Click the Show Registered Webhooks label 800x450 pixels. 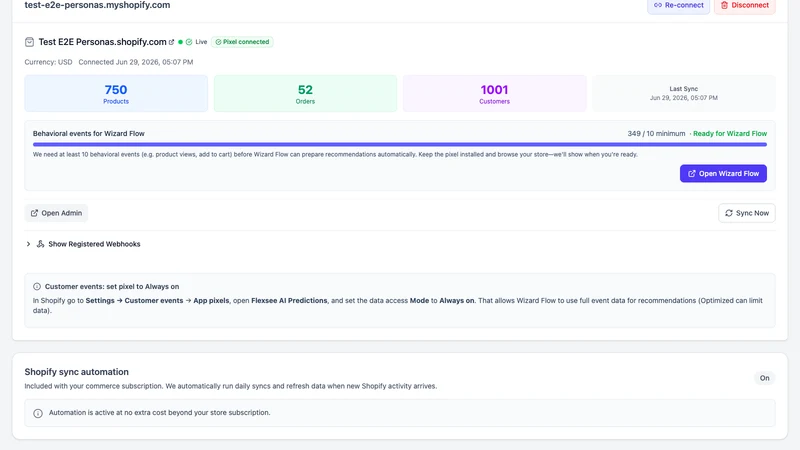pos(94,244)
